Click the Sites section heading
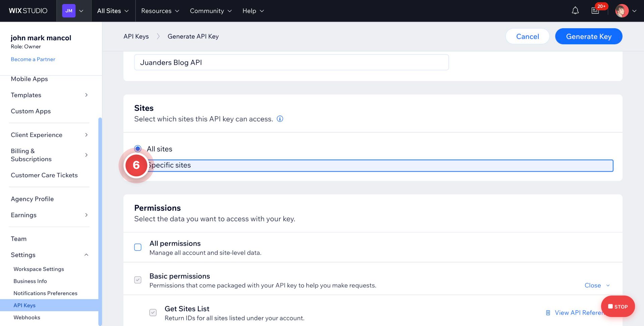644x326 pixels. point(144,108)
